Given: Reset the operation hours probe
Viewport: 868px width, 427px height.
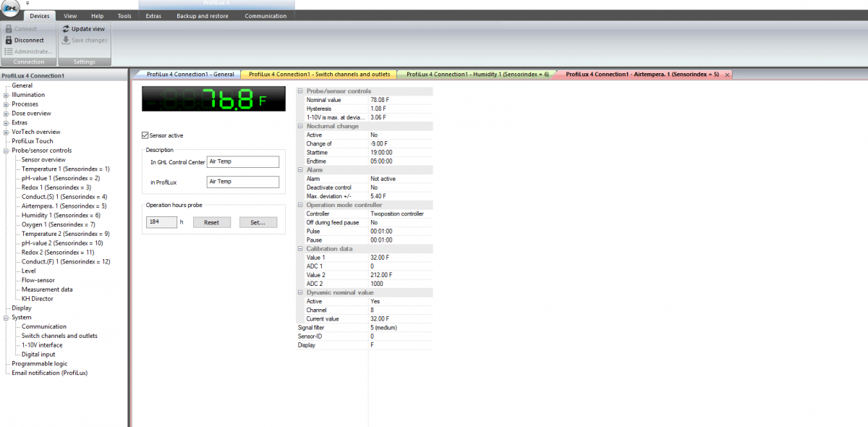Looking at the screenshot, I should tap(211, 222).
